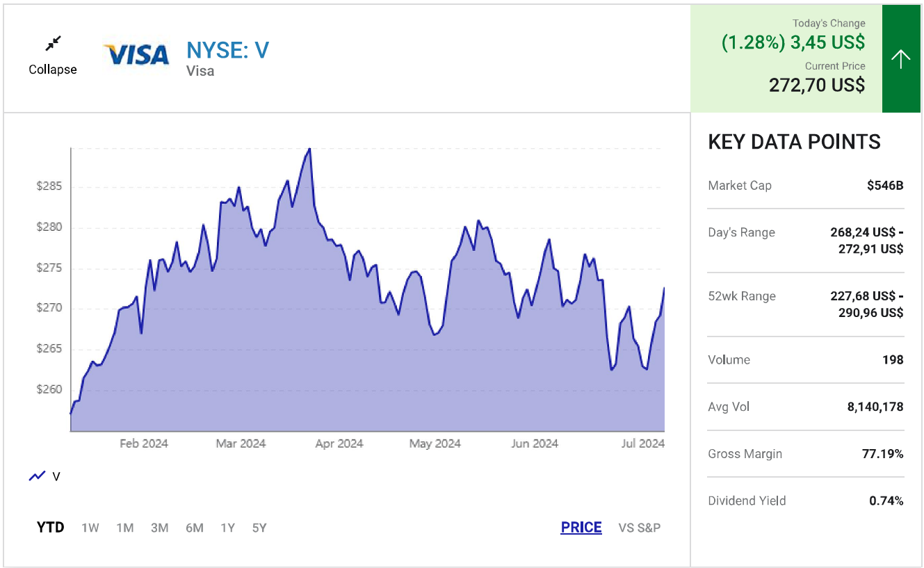This screenshot has width=924, height=568.
Task: Click the chart peak near late March
Action: point(309,149)
